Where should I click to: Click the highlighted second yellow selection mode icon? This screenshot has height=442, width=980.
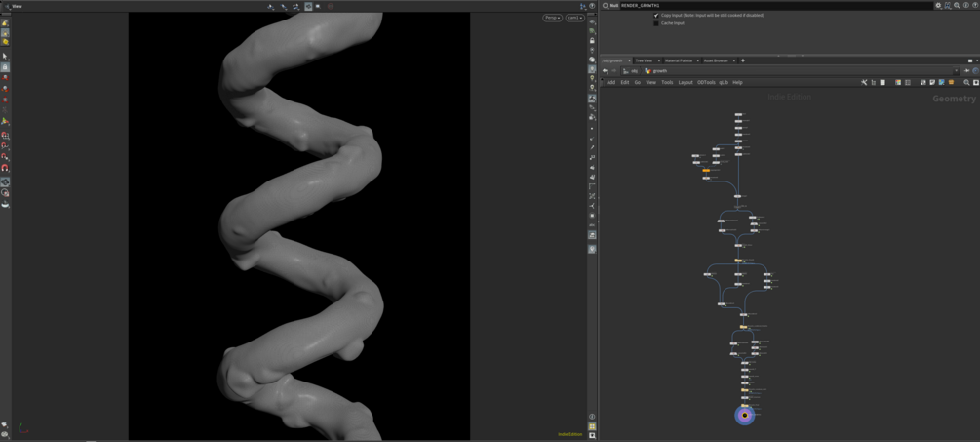[x=5, y=32]
